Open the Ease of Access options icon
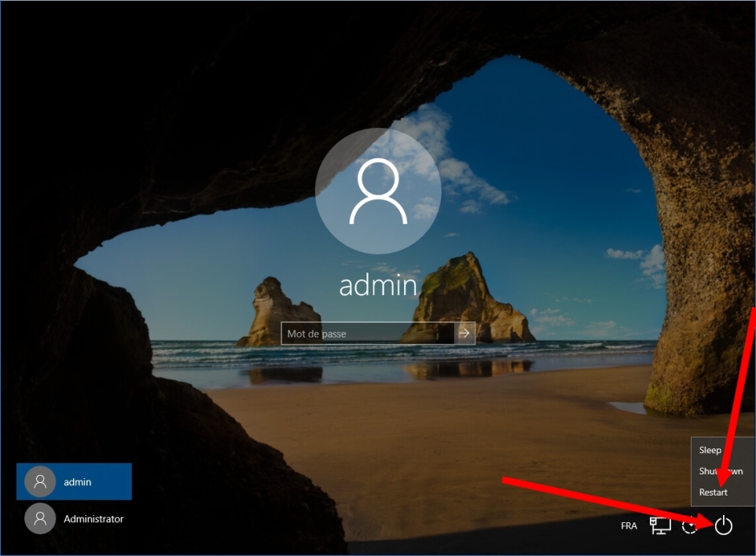Viewport: 756px width, 556px height. [690, 526]
